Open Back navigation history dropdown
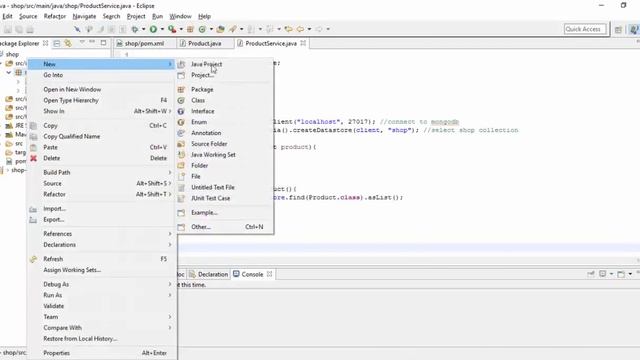This screenshot has width=640, height=360. coord(309,29)
